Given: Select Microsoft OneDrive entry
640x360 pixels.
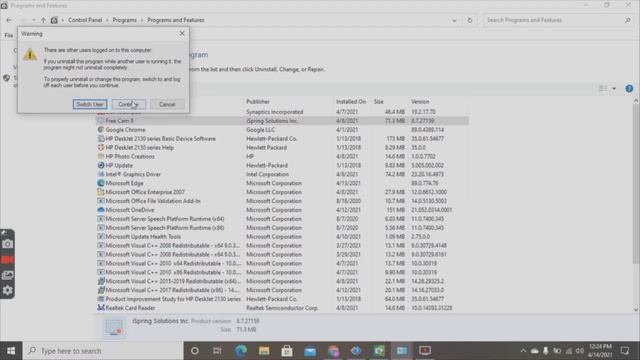Looking at the screenshot, I should [x=130, y=210].
